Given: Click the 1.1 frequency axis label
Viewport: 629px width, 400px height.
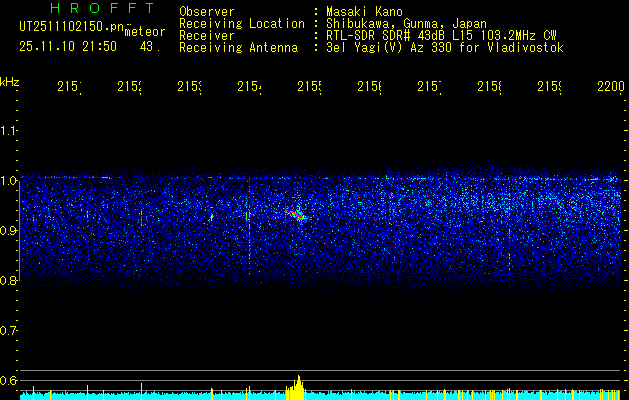Looking at the screenshot, I should 9,130.
